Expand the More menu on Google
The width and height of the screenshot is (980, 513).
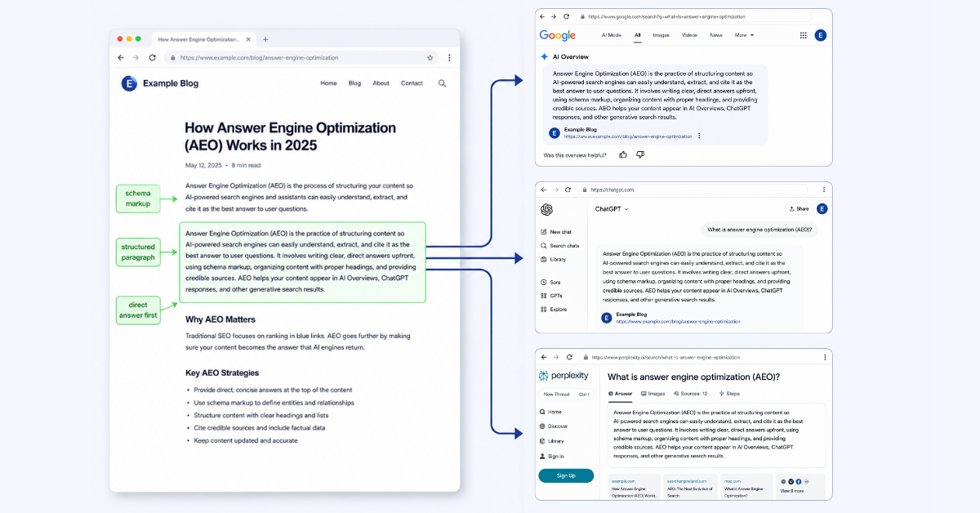744,35
